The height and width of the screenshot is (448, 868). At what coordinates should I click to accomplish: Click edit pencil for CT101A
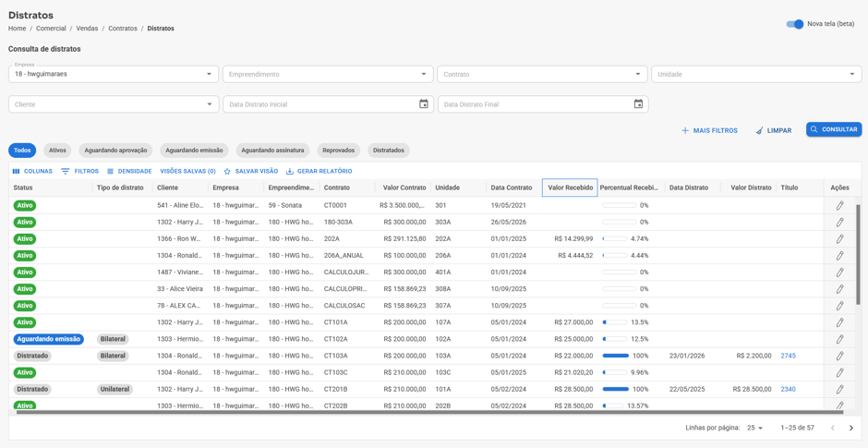[x=839, y=322]
